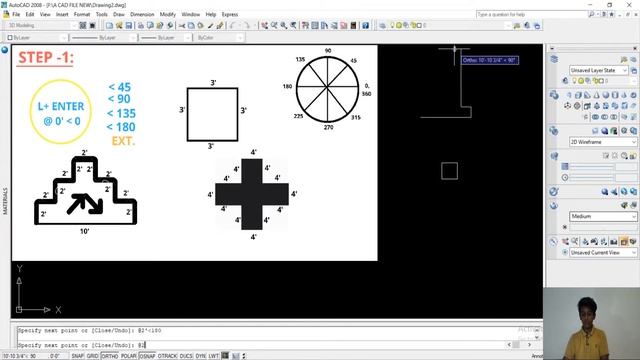640x360 pixels.
Task: Click the Help question mark icon
Action: point(365,25)
